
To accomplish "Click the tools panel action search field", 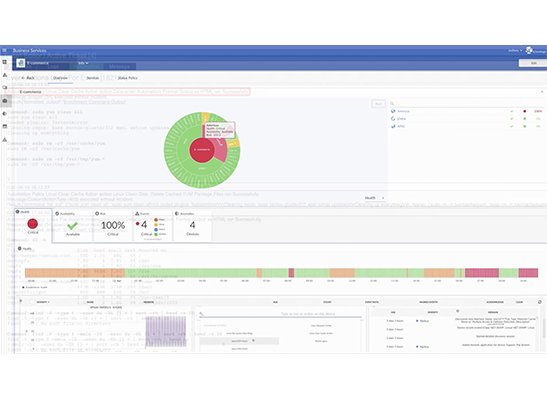I will pos(281,314).
